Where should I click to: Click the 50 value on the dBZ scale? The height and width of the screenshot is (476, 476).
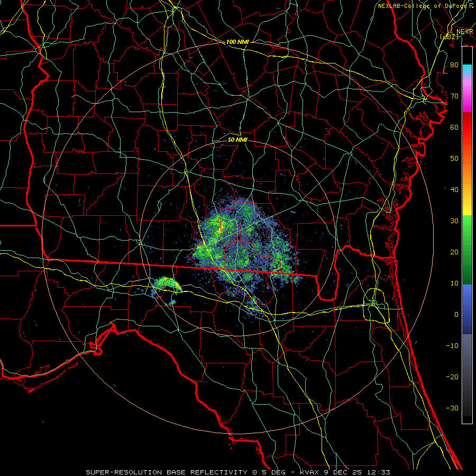[454, 159]
